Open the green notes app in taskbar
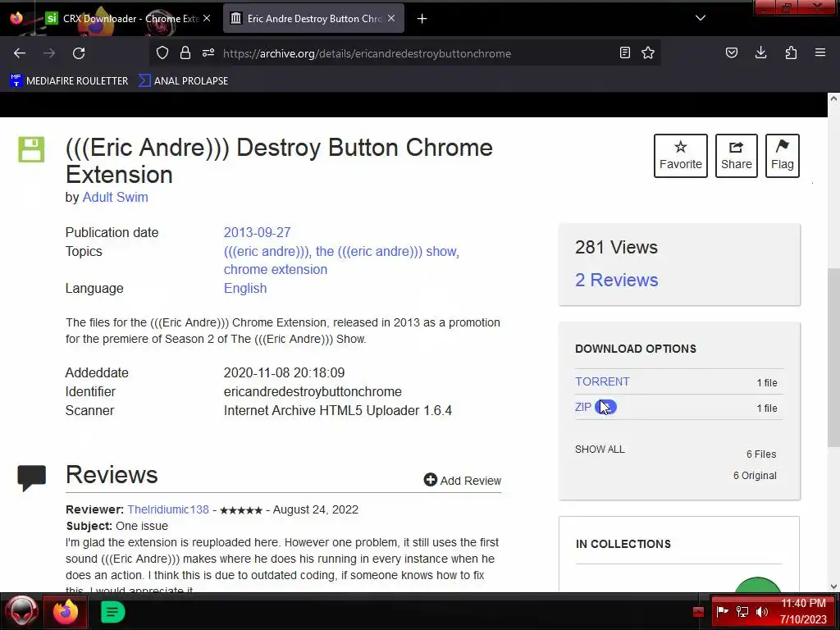The width and height of the screenshot is (840, 630). point(112,612)
